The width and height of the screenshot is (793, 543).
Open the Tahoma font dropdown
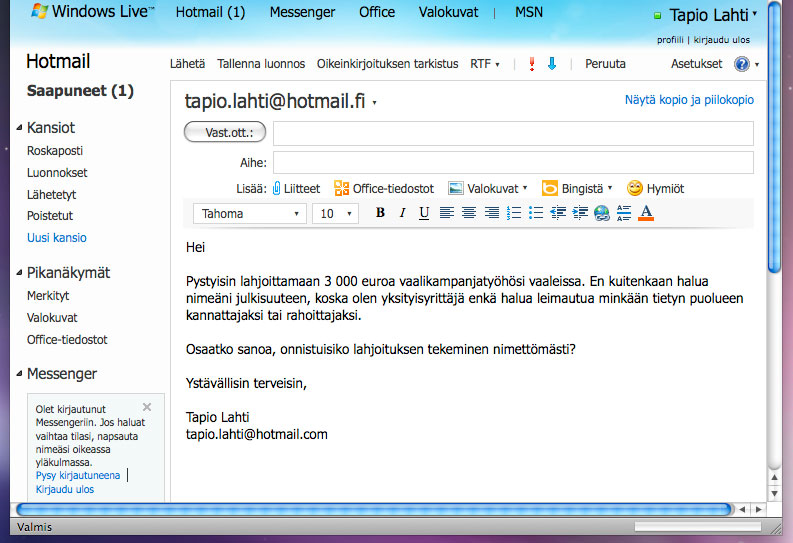[x=249, y=214]
